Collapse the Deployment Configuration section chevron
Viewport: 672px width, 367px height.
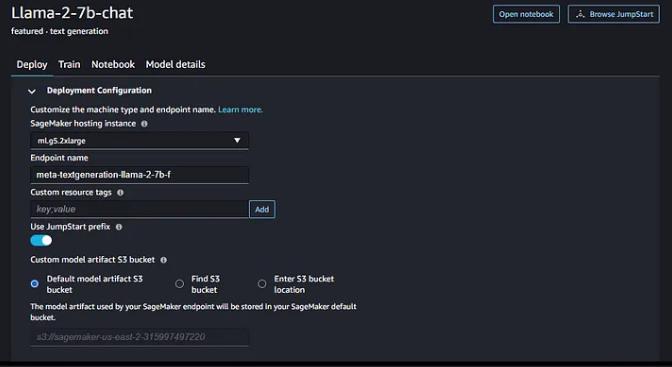tap(32, 91)
